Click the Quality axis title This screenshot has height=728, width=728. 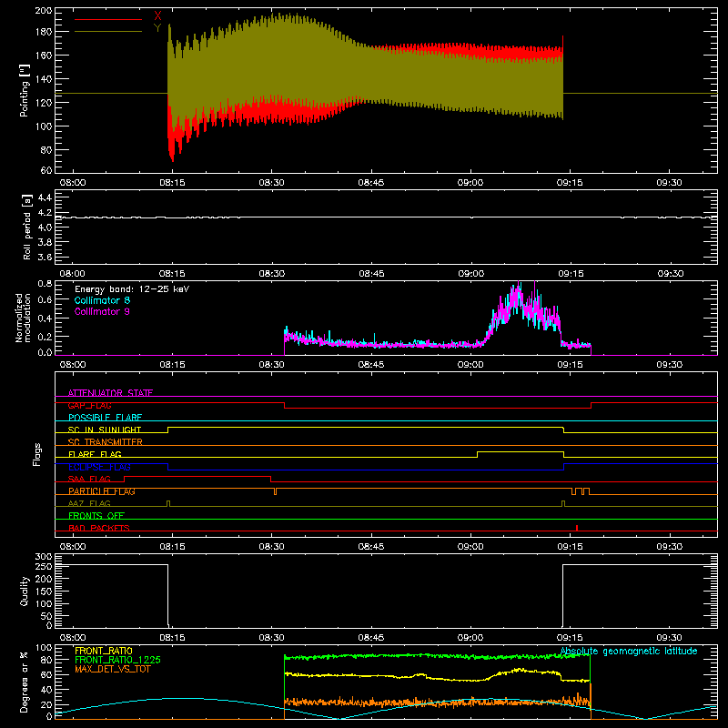click(x=25, y=591)
